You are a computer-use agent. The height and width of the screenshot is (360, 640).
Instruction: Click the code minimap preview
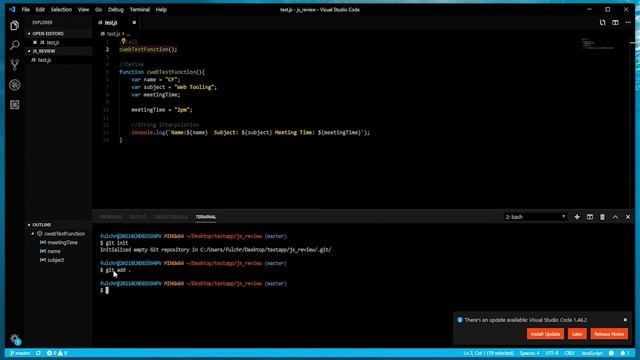598,43
